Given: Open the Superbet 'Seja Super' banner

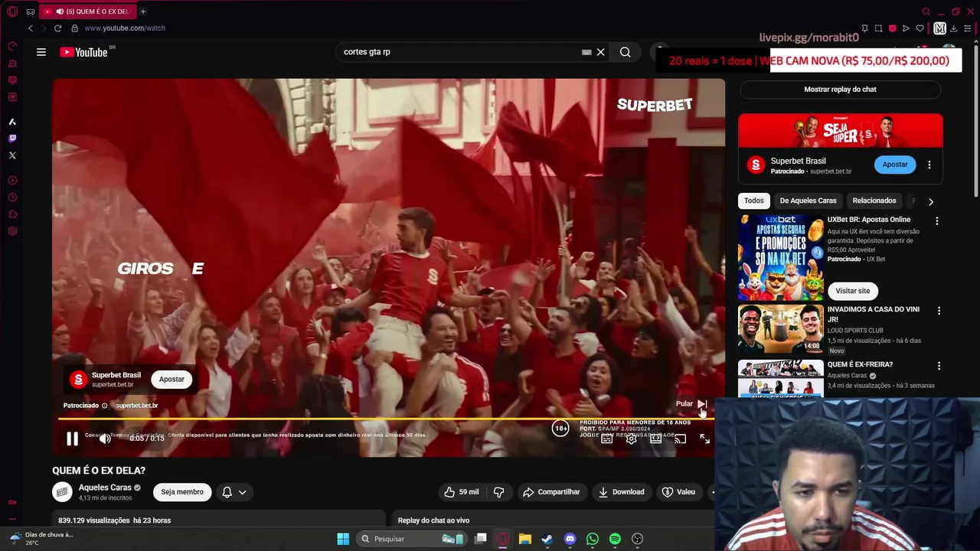Looking at the screenshot, I should (x=841, y=131).
